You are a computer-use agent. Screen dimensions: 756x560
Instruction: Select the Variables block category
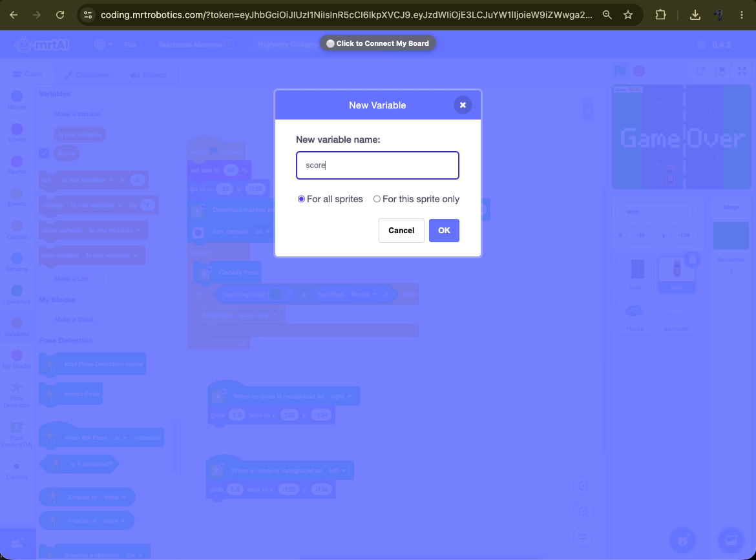click(17, 327)
